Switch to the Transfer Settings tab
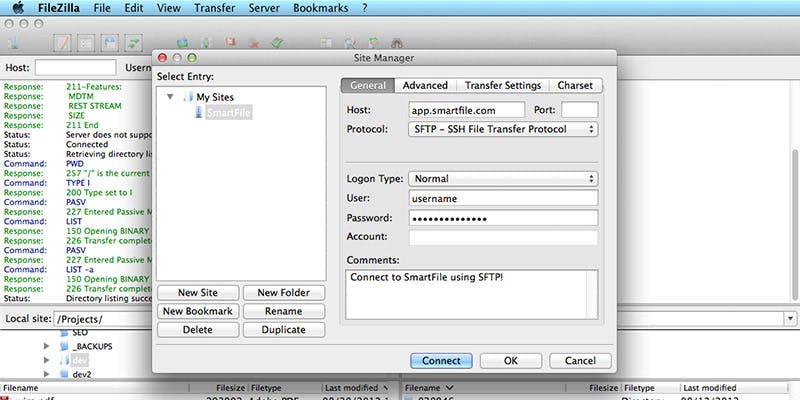Viewport: 800px width, 400px height. click(503, 85)
